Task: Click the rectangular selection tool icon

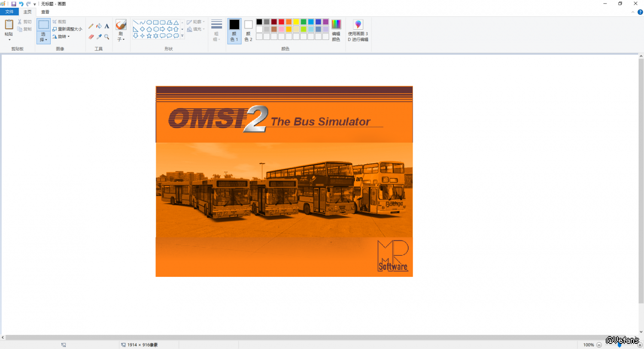Action: 43,25
